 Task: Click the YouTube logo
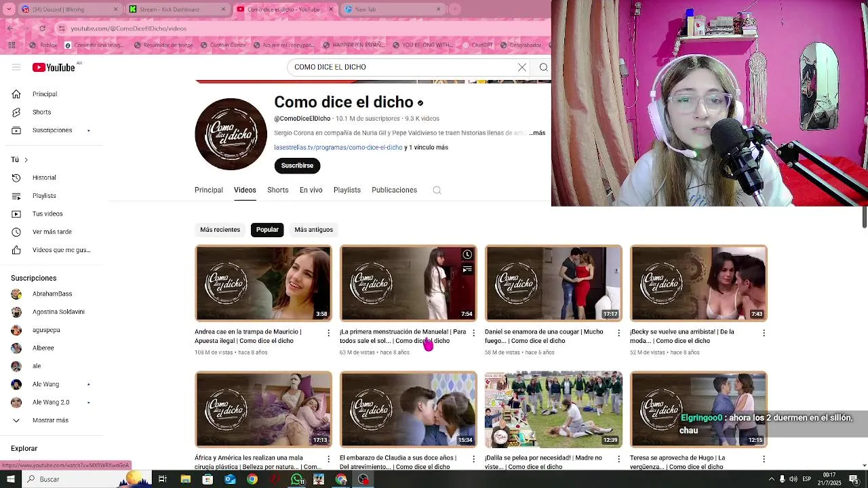(54, 67)
